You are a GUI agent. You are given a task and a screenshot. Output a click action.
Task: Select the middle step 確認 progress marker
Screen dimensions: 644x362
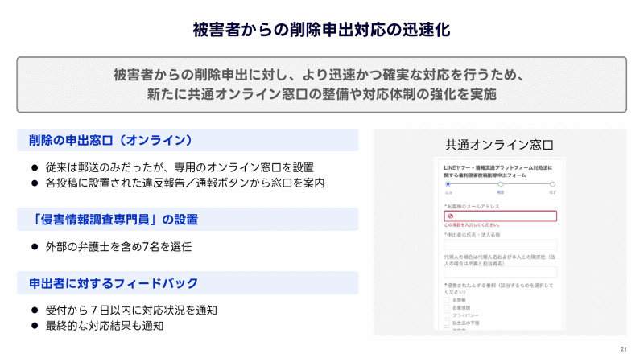click(500, 184)
